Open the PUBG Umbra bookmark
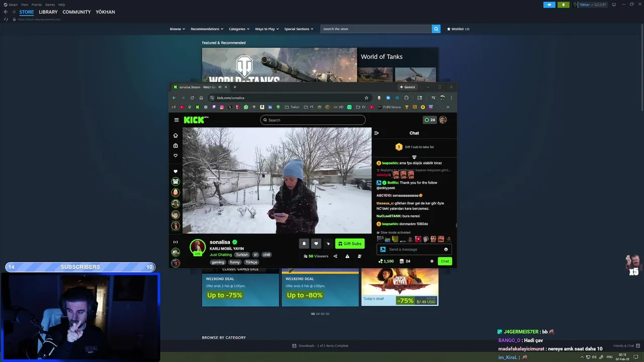This screenshot has height=362, width=644. tap(388, 107)
